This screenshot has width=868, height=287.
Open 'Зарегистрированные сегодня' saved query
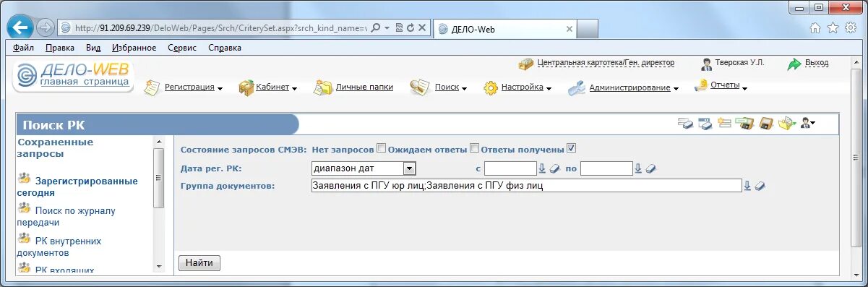[77, 187]
